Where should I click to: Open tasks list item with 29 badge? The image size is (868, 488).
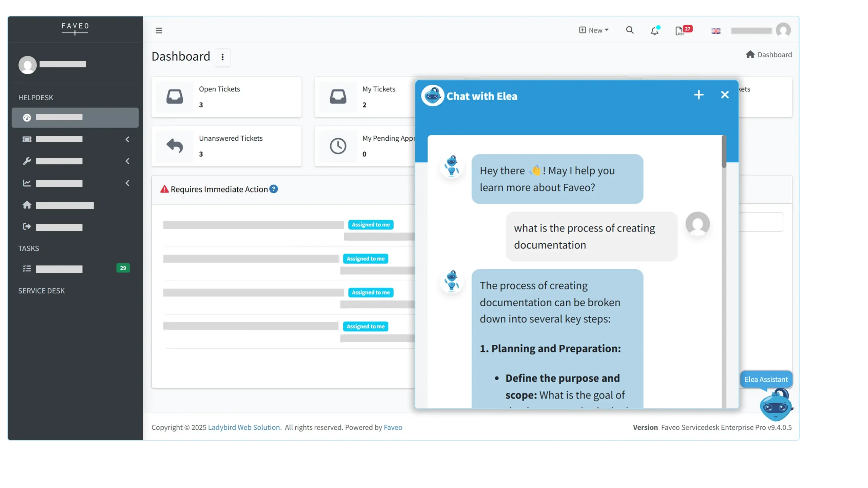click(75, 269)
